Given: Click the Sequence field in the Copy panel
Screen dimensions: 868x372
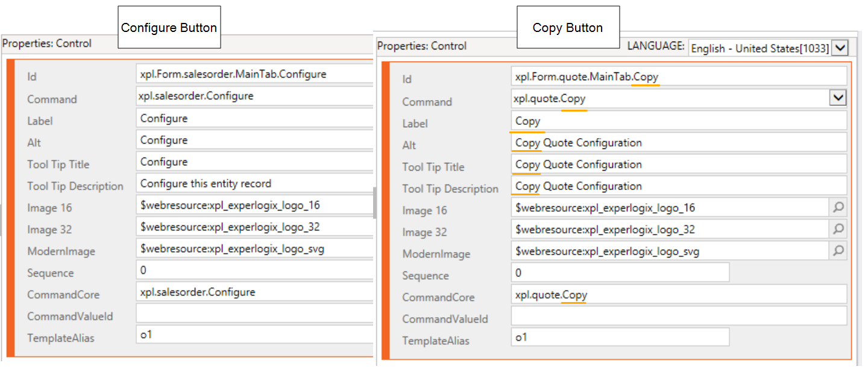Looking at the screenshot, I should tap(620, 273).
